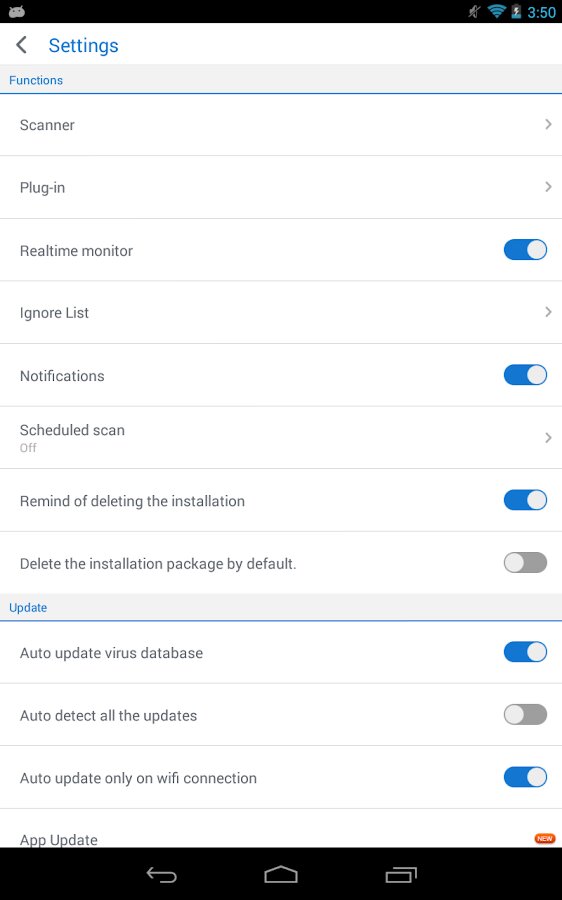Viewport: 562px width, 900px height.
Task: Tap the back arrow beside Settings
Action: click(21, 45)
